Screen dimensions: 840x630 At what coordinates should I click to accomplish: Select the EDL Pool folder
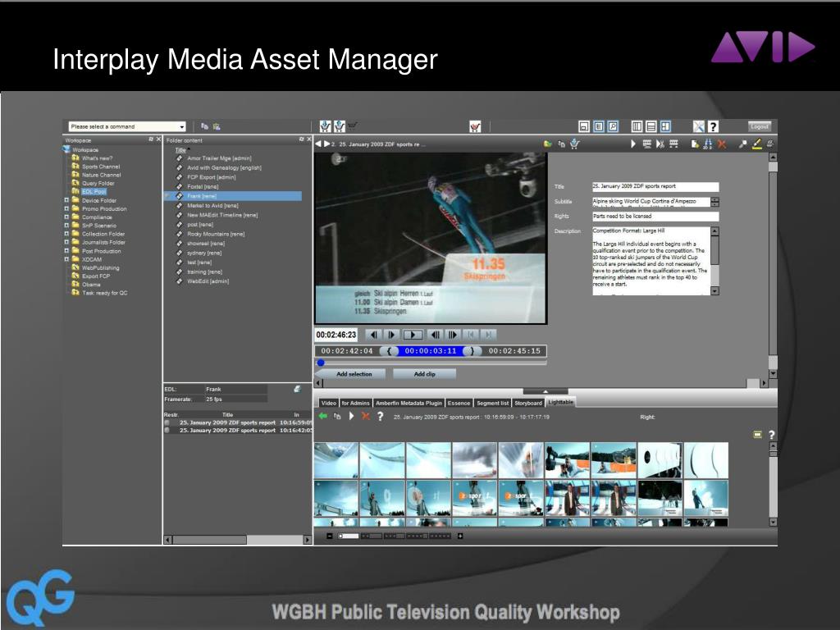pos(94,191)
